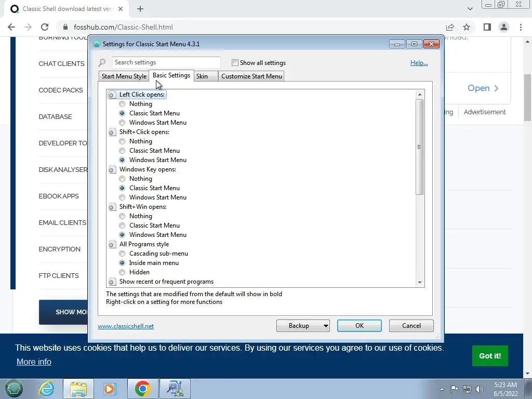Click the Windows Key opens setting icon
Screen dimensions: 532x399
[112, 170]
